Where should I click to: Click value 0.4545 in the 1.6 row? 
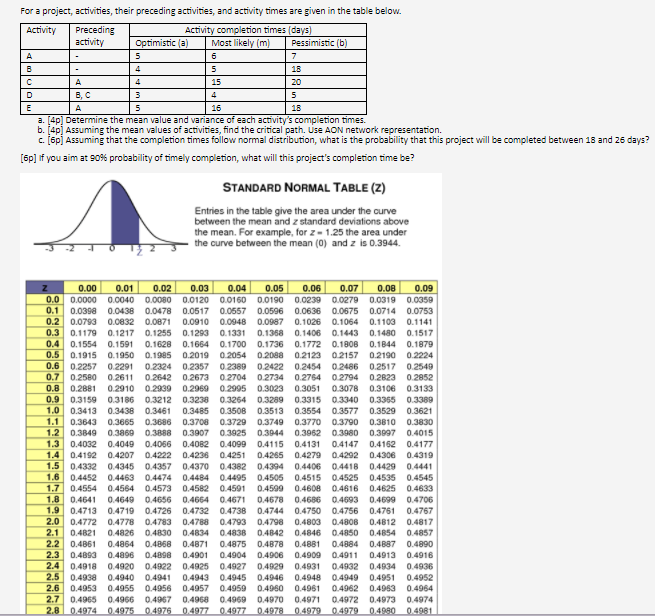(419, 477)
